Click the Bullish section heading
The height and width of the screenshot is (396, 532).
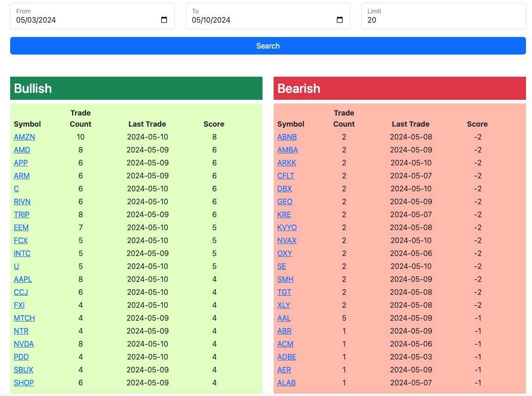pyautogui.click(x=33, y=89)
